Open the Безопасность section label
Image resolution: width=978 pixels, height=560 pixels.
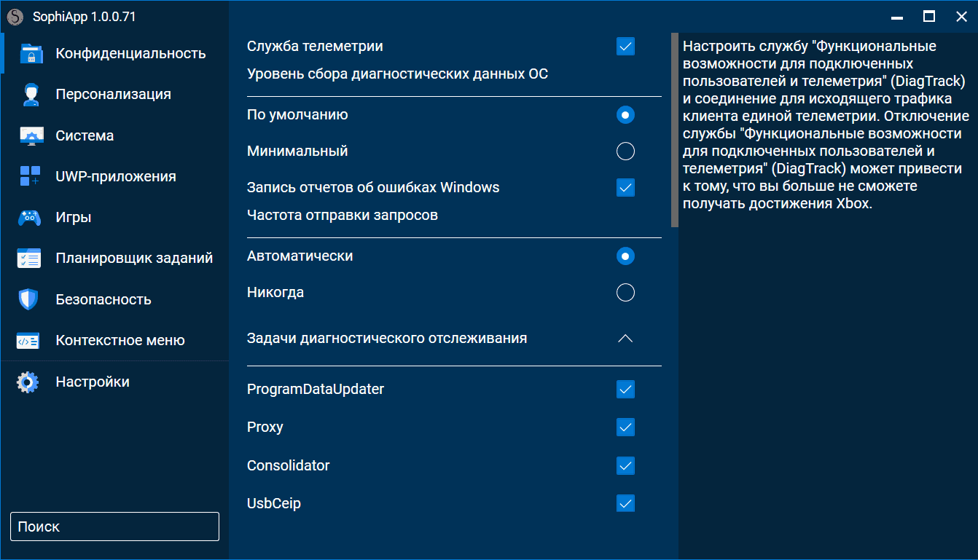pyautogui.click(x=103, y=299)
